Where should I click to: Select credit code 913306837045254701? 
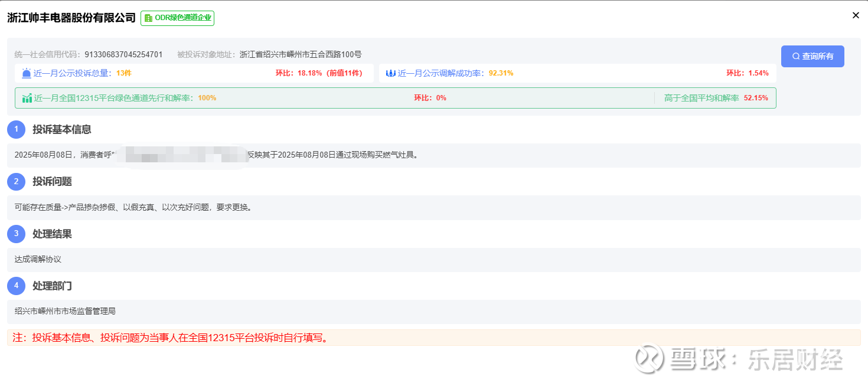(x=123, y=54)
